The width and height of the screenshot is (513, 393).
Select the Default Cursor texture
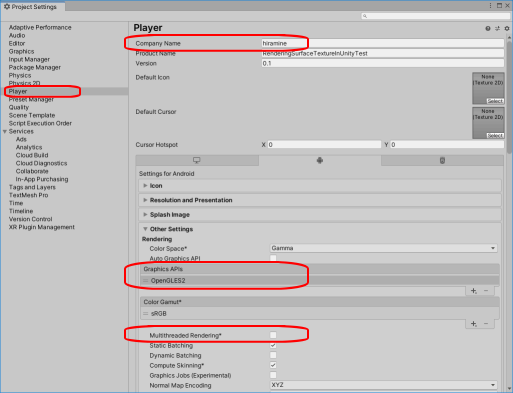click(495, 135)
